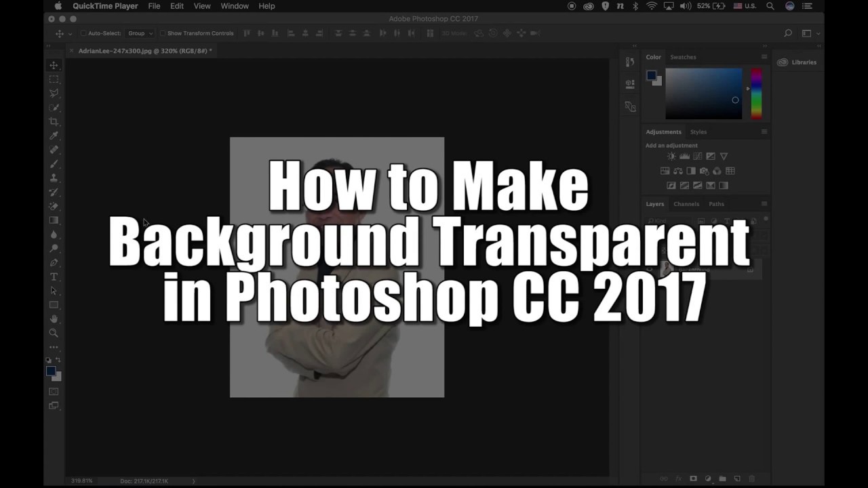This screenshot has width=868, height=488.
Task: Add a Brightness/Contrast adjustment
Action: click(x=671, y=157)
